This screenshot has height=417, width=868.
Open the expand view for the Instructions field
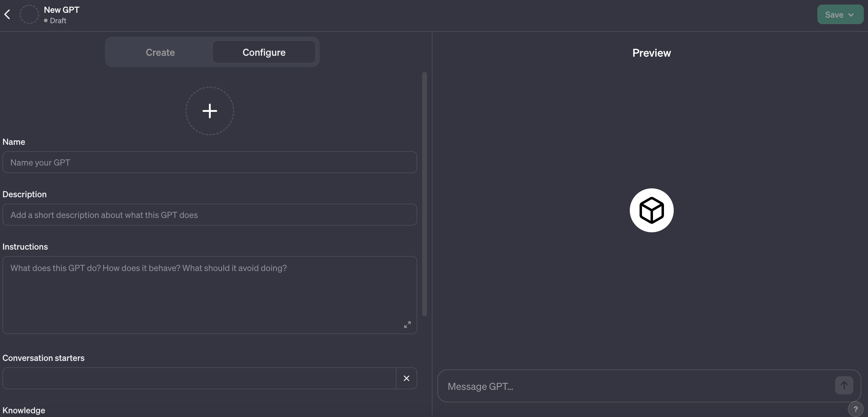407,324
